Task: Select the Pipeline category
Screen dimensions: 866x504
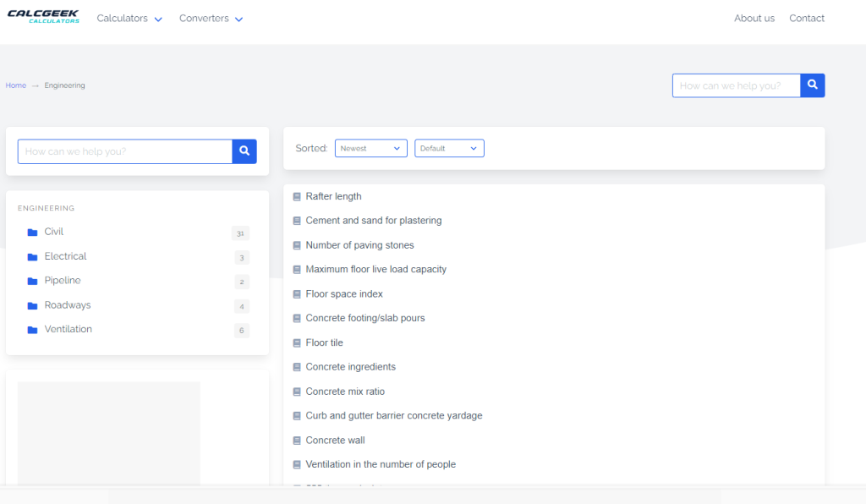Action: coord(63,281)
